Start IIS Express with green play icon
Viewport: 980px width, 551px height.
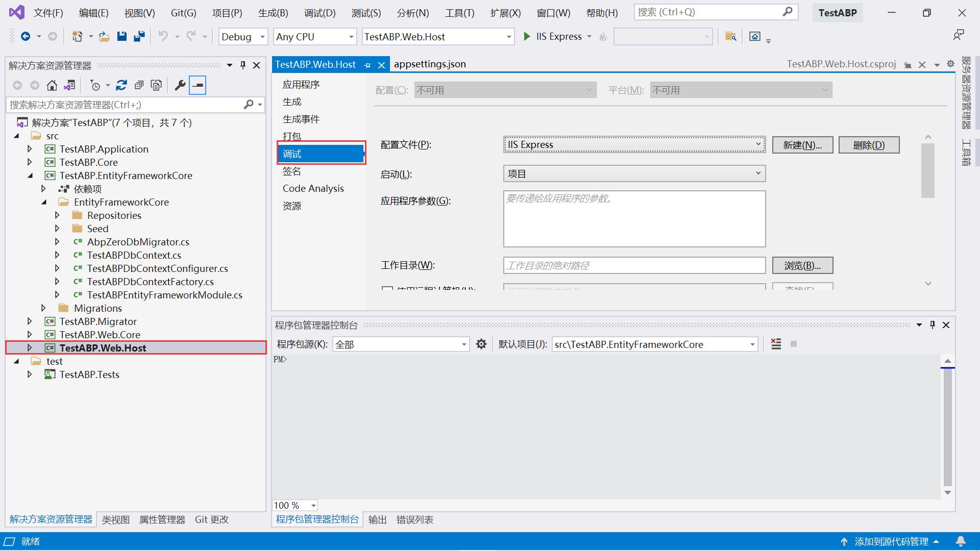click(x=527, y=36)
